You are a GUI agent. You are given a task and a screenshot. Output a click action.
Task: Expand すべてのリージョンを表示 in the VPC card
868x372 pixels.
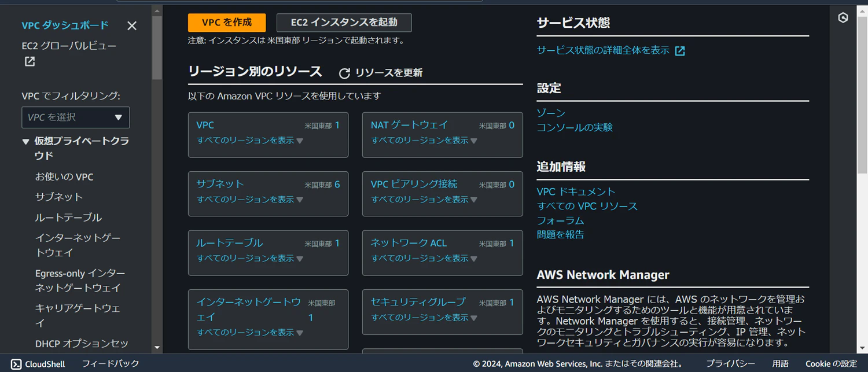250,141
